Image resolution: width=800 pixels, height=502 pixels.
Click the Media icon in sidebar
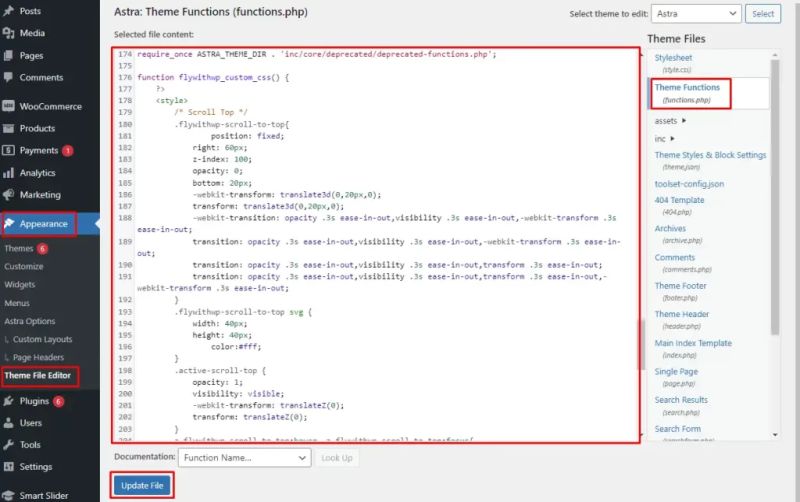tap(8, 33)
